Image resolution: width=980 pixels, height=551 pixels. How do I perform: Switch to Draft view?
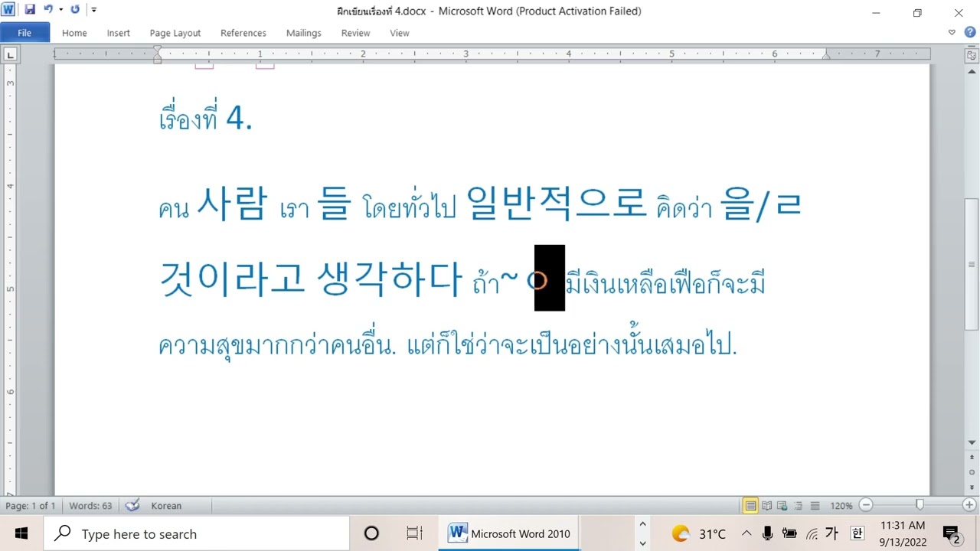click(815, 506)
